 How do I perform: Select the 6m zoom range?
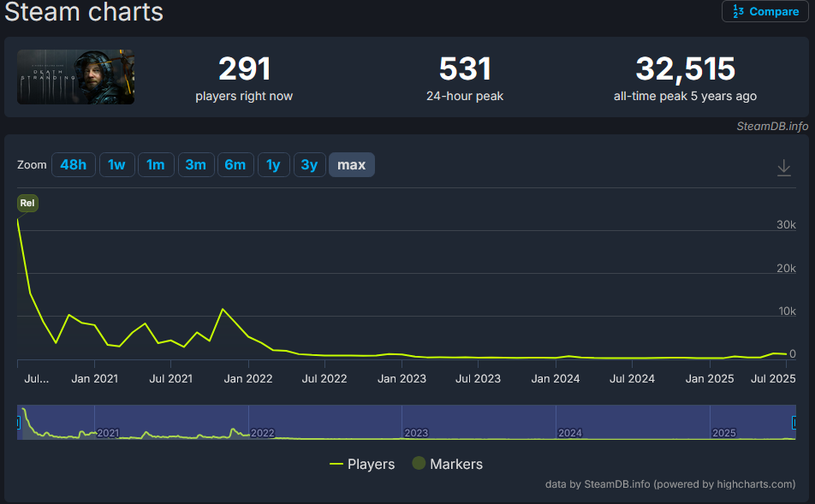coord(235,164)
